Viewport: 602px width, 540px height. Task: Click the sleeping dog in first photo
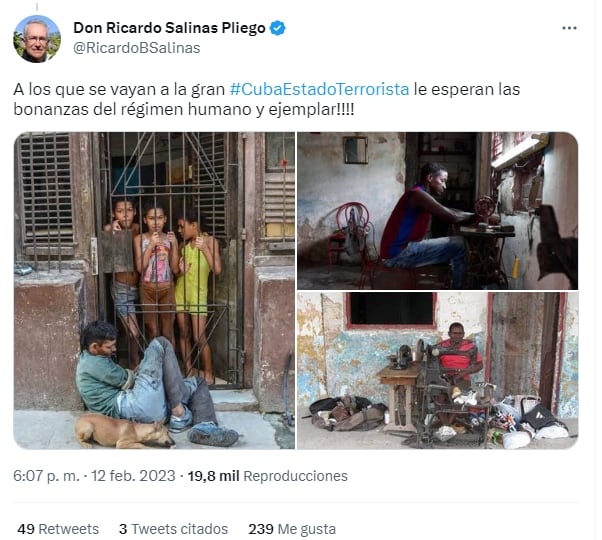(125, 431)
